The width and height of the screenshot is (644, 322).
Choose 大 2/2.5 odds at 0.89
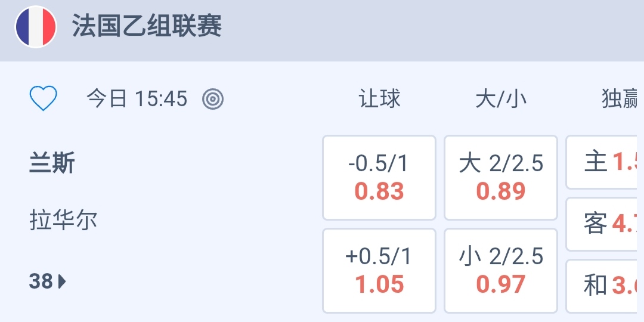coord(501,178)
